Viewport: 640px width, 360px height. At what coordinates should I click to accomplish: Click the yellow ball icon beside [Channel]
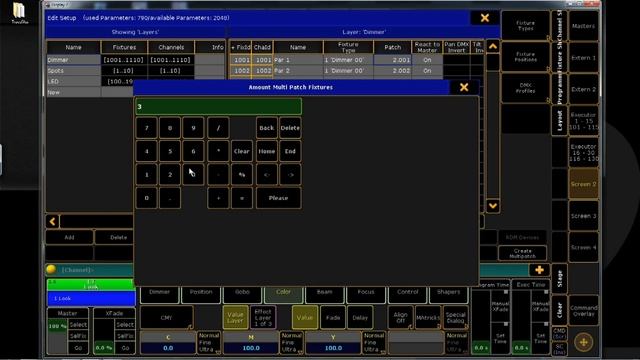(x=51, y=269)
